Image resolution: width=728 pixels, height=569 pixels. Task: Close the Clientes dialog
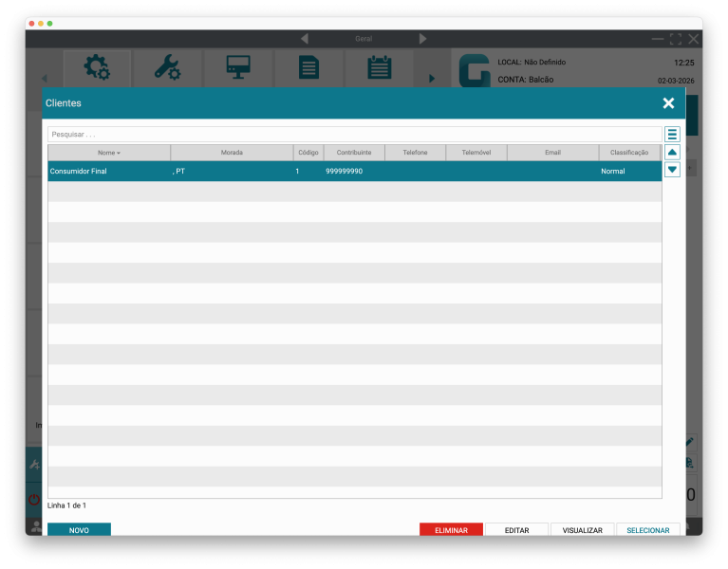668,103
